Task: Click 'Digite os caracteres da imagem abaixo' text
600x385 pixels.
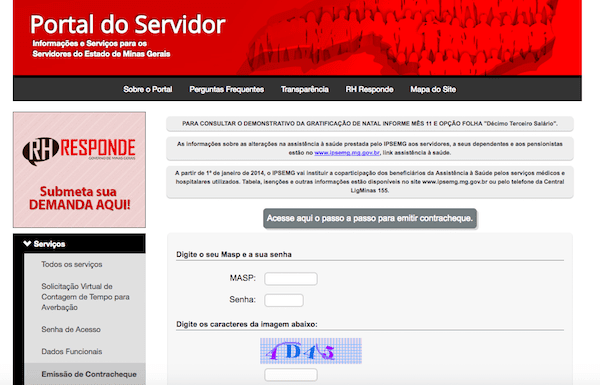Action: pos(247,324)
